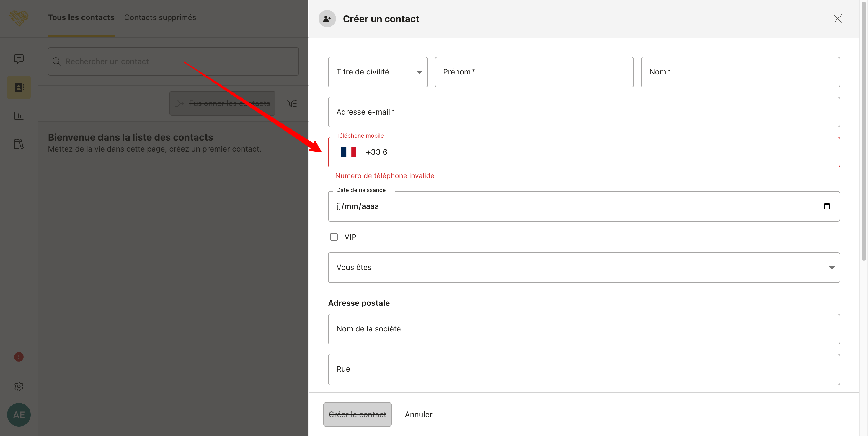
Task: Open the statistics chart sidebar icon
Action: pos(19,116)
